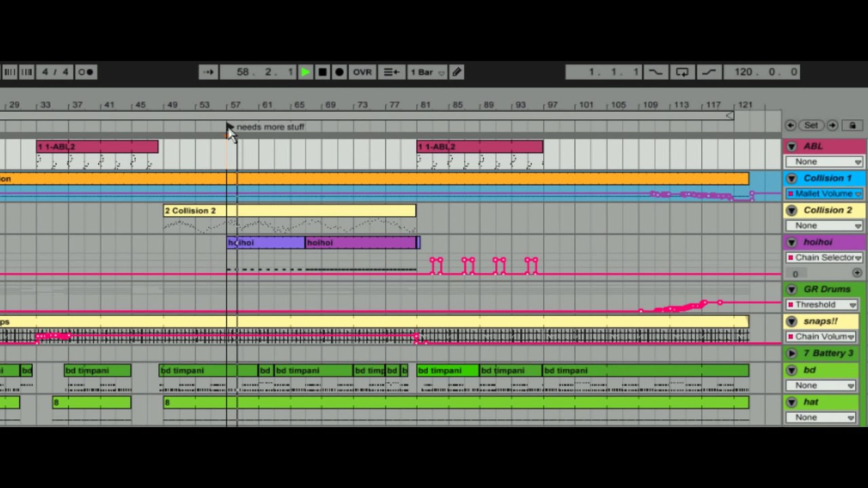Click the nudge tempo up icon
The width and height of the screenshot is (868, 488).
26,72
